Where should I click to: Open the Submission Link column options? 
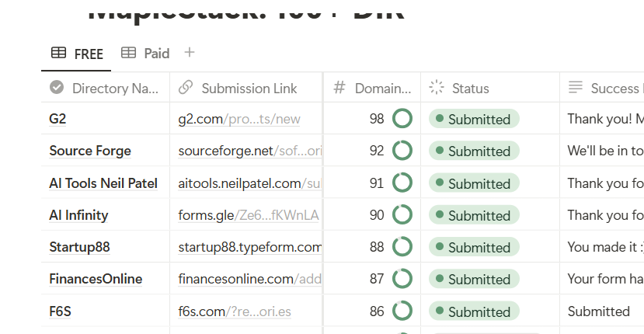[x=249, y=88]
